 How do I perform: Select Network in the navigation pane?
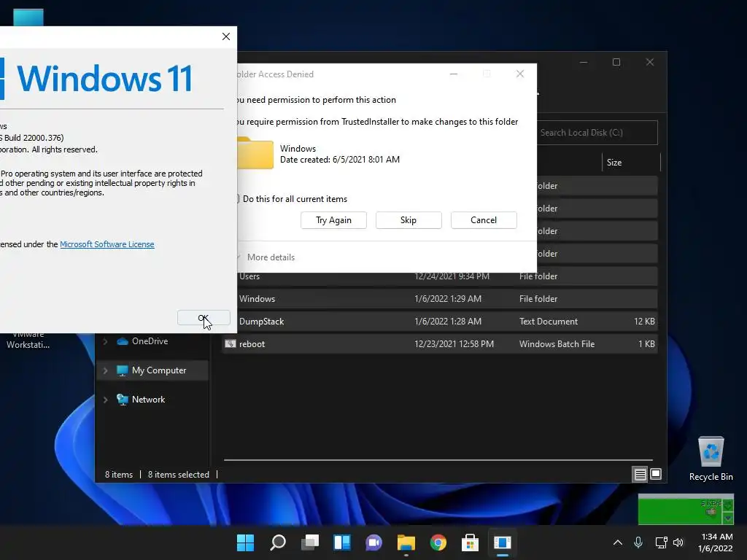(x=148, y=400)
